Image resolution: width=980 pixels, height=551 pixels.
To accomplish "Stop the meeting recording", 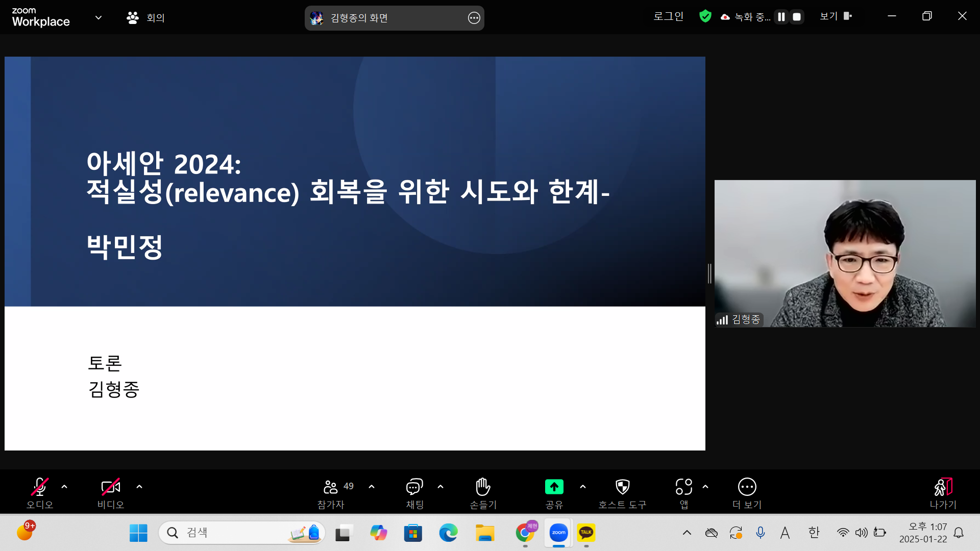I will (x=796, y=16).
